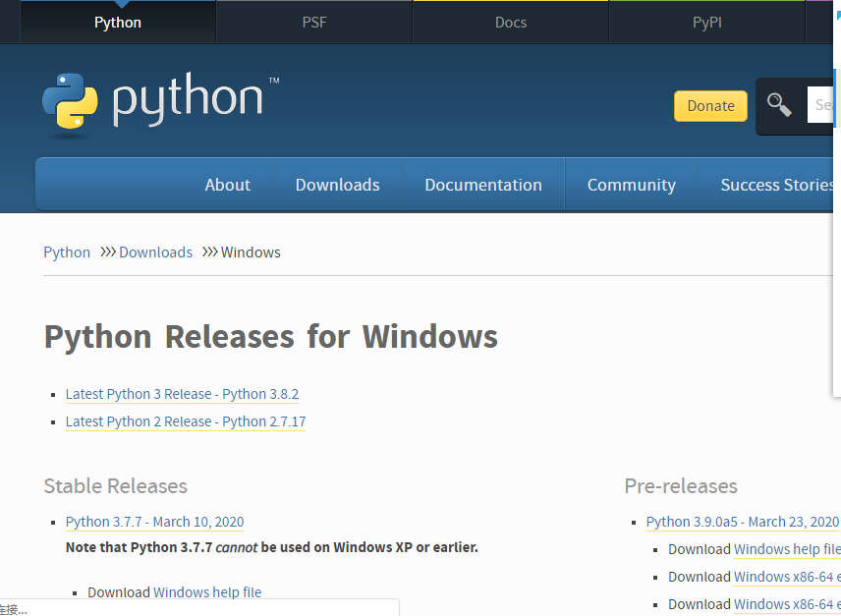The image size is (841, 616).
Task: Click the Windows breadcrumb text
Action: [x=251, y=252]
